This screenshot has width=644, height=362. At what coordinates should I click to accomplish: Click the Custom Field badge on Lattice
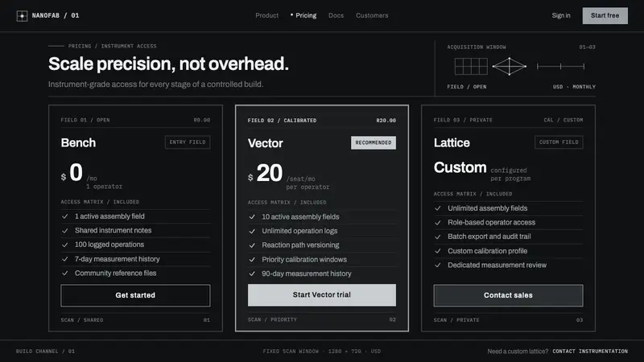click(x=559, y=142)
